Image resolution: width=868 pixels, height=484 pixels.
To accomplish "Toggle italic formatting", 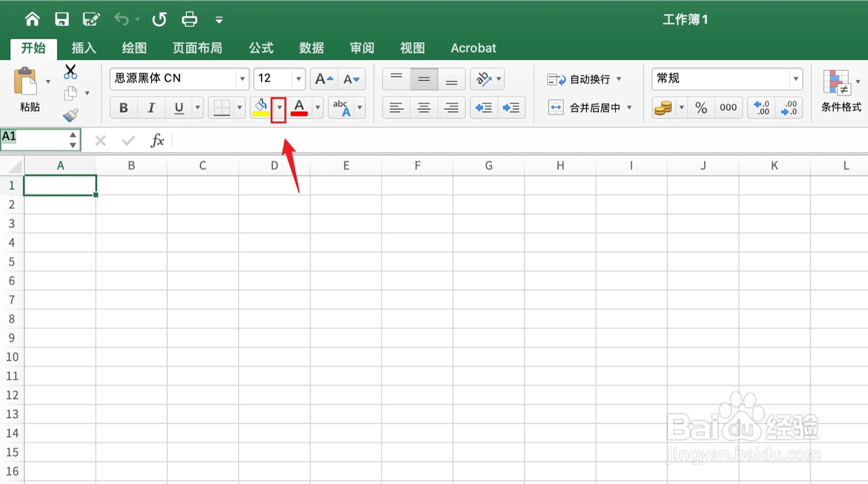I will (x=151, y=108).
